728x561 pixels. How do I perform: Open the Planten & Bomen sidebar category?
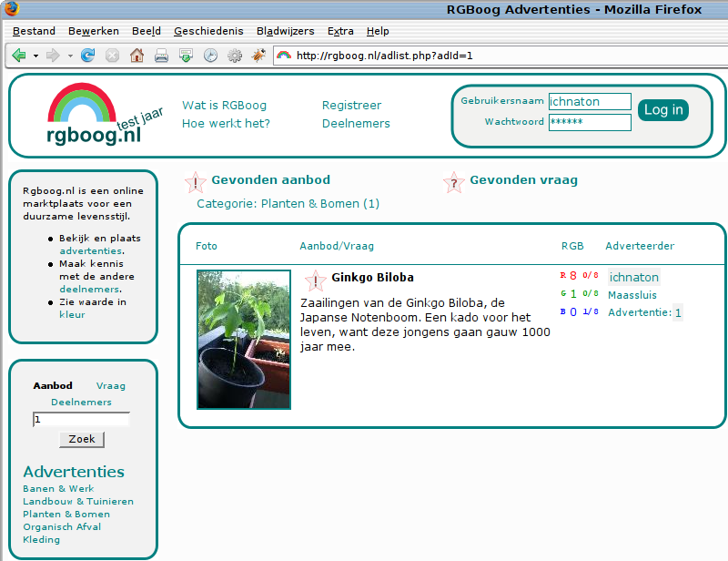click(66, 514)
